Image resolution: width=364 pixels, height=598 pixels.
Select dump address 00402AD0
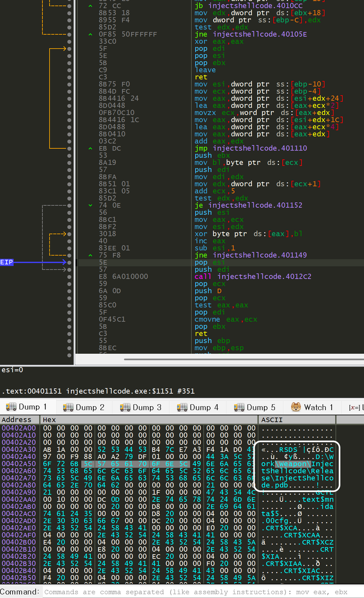pos(19,521)
